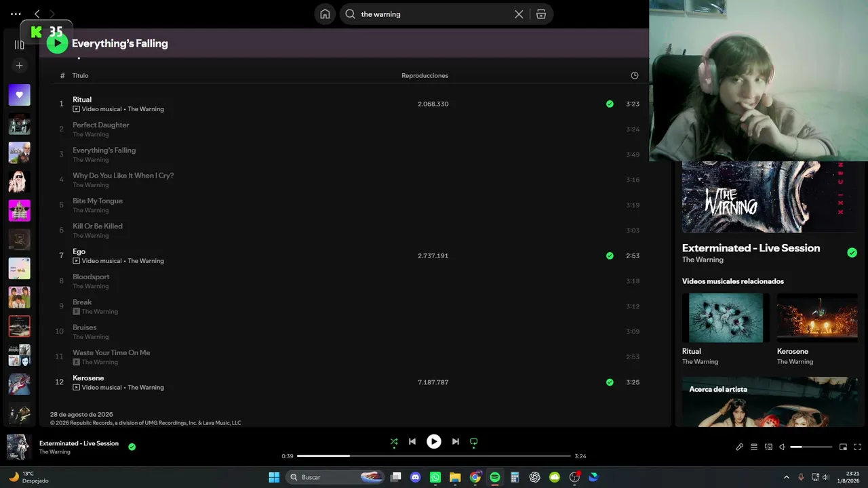Screen dimensions: 868x488
Task: Open the Windows Start menu
Action: [274, 477]
